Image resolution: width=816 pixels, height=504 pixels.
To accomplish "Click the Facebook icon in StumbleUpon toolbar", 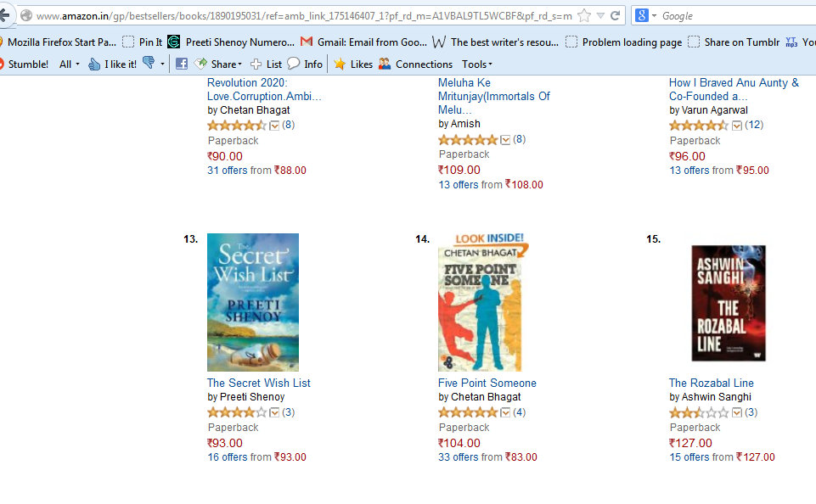I will tap(182, 64).
